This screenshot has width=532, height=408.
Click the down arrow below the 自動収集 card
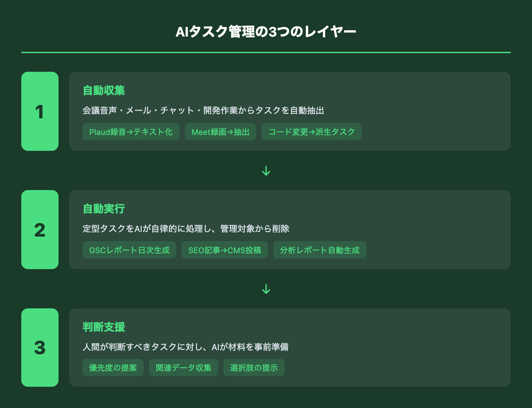point(266,171)
